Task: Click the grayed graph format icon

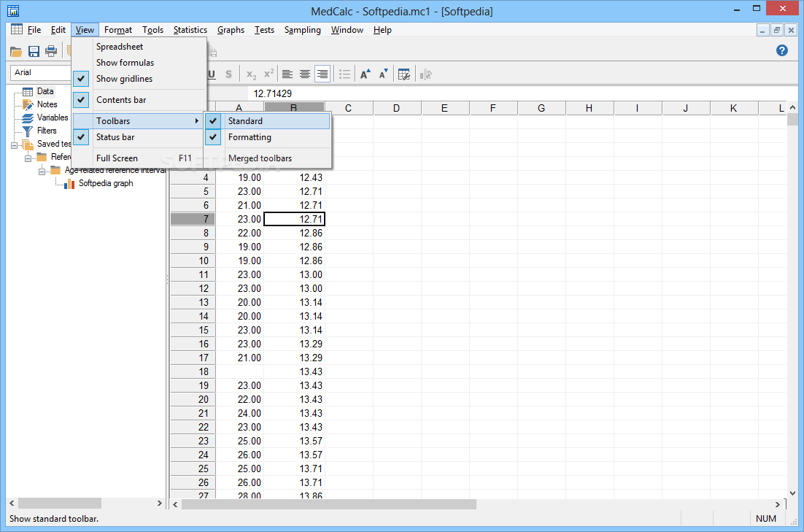Action: (x=426, y=75)
